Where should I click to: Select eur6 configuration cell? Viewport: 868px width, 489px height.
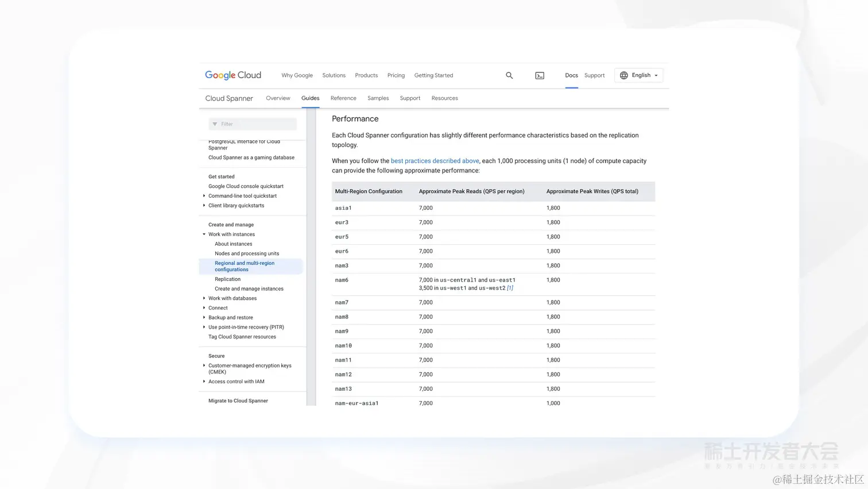[x=342, y=251]
